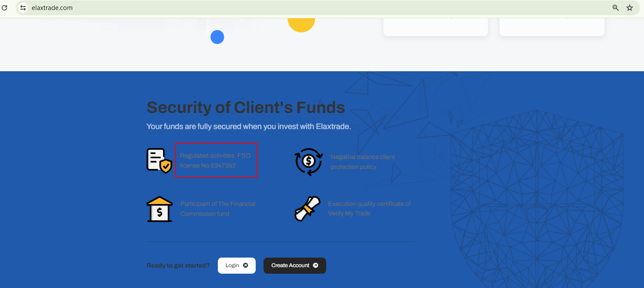Click the Ready to get started? text
The image size is (644, 288).
pyautogui.click(x=178, y=265)
